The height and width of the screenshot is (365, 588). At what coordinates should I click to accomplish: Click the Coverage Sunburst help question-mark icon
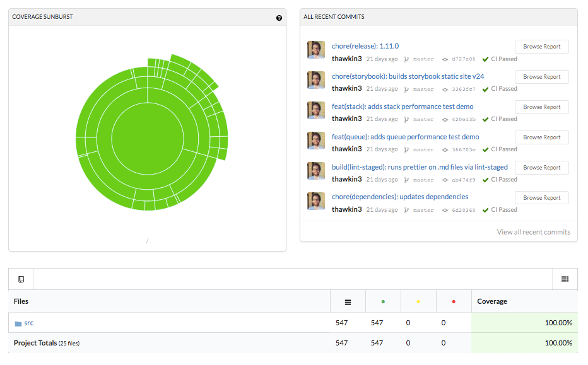pyautogui.click(x=279, y=18)
